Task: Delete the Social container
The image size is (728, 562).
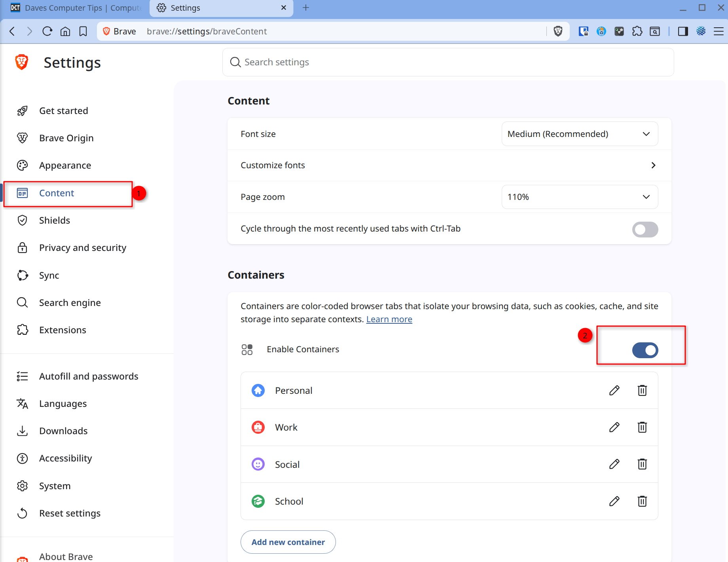Action: [x=642, y=464]
